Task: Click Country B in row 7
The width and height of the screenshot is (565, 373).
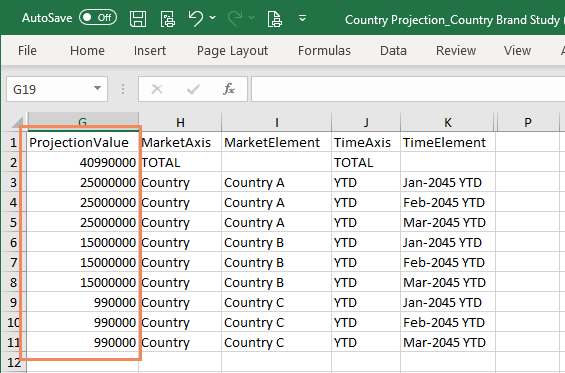Action: coord(276,263)
